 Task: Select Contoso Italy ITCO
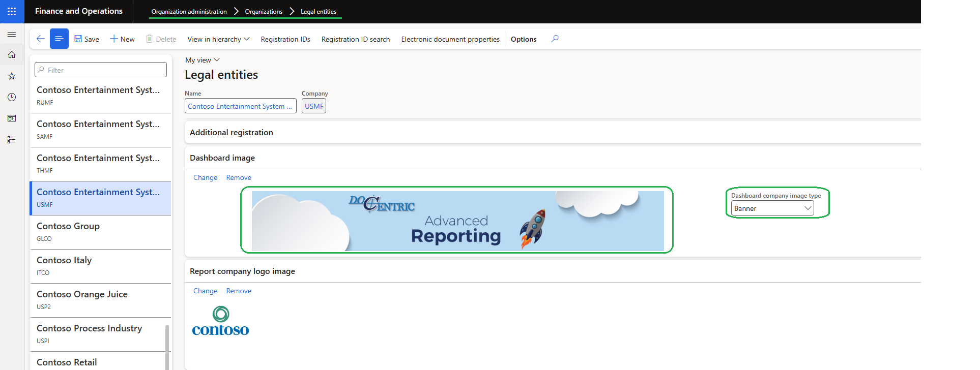[101, 266]
